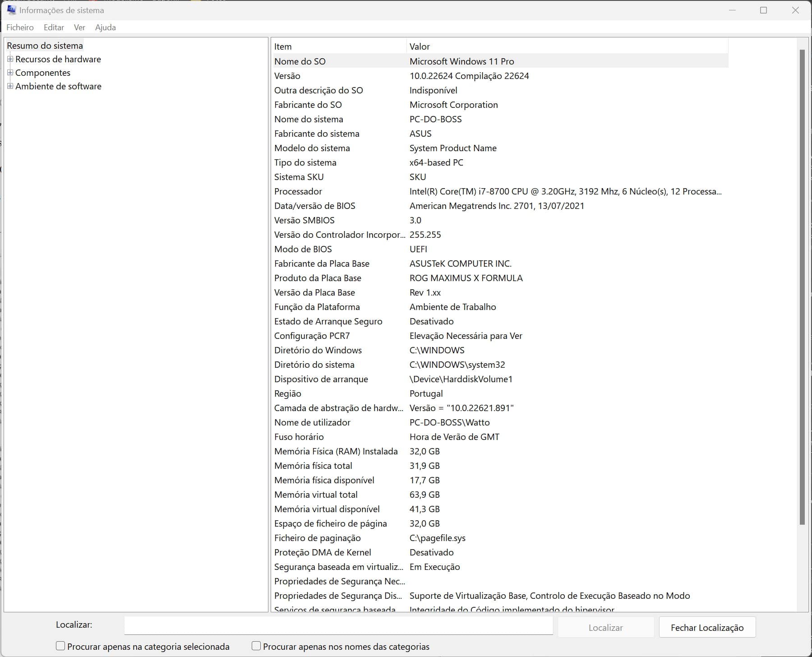
Task: Open the Ficheiro menu
Action: [20, 28]
